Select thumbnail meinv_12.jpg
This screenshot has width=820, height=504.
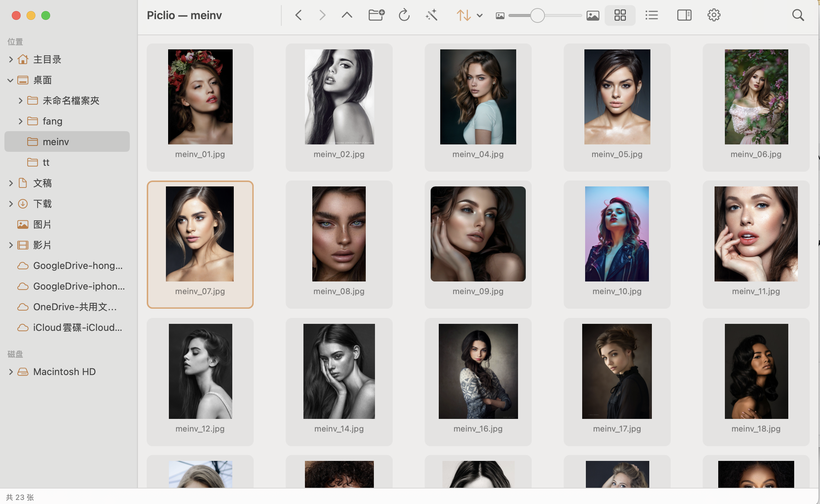click(200, 382)
